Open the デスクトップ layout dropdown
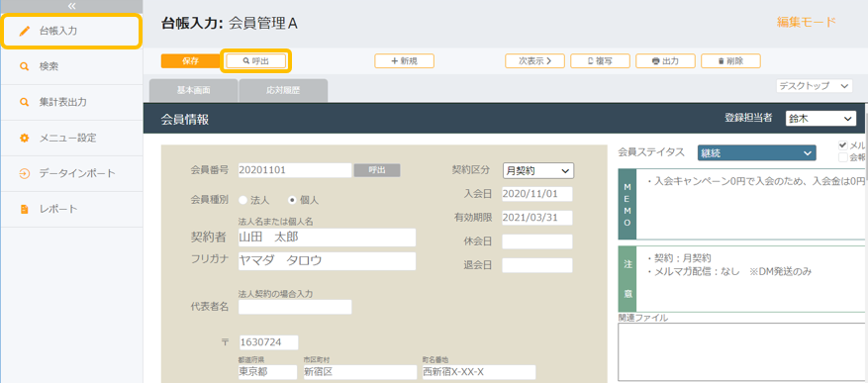 [x=814, y=86]
